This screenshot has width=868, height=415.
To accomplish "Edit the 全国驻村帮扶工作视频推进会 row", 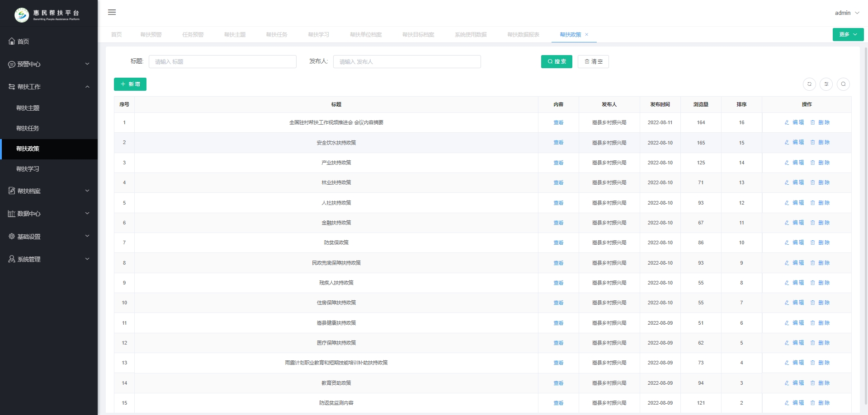I will click(794, 122).
